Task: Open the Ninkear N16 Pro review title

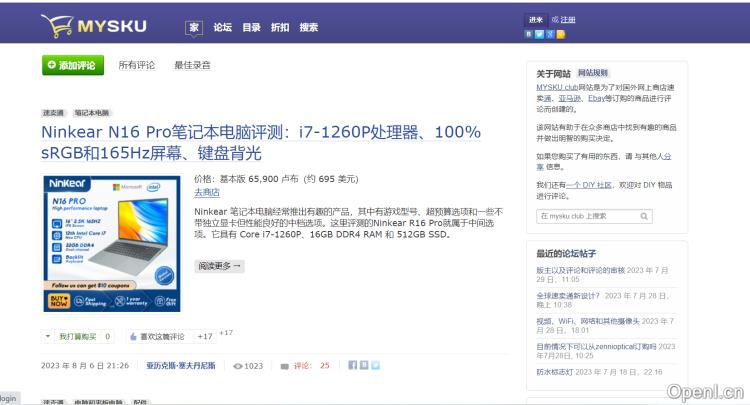Action: click(x=261, y=142)
